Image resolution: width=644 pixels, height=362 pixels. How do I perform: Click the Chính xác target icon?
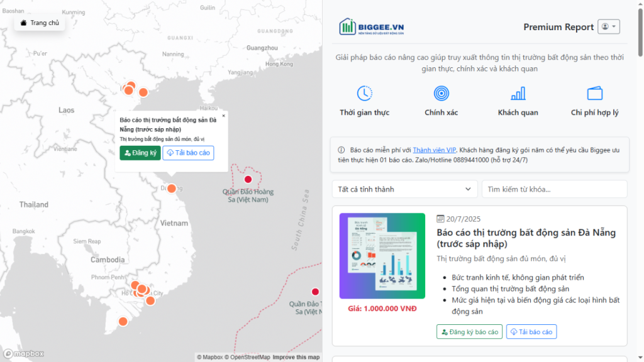click(441, 93)
